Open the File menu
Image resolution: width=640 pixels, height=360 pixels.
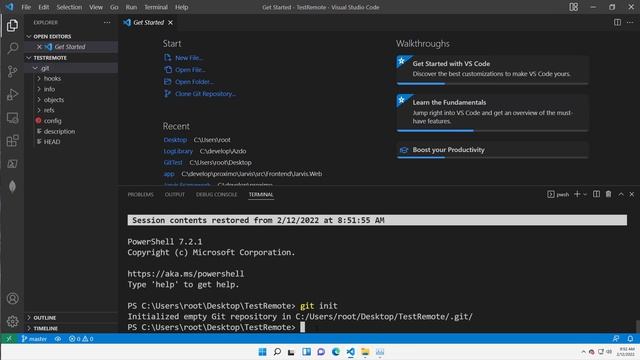(26, 7)
